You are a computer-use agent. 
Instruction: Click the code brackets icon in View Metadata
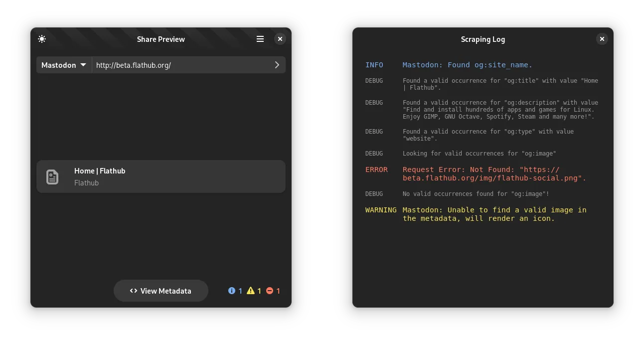(x=134, y=291)
